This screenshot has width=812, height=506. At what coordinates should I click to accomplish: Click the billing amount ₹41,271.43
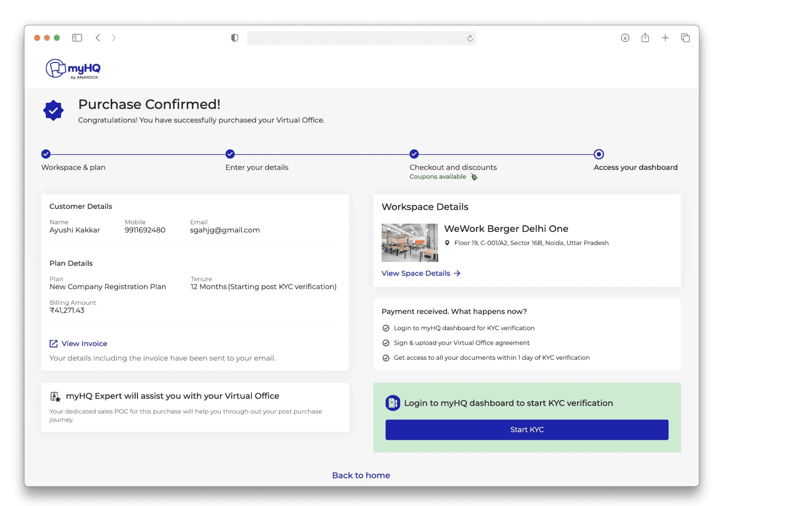67,310
